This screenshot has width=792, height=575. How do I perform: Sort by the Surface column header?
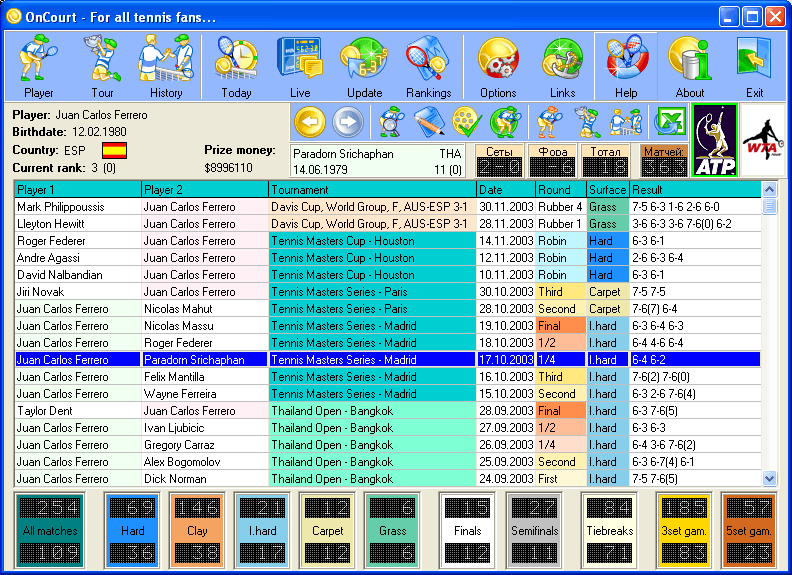pos(608,189)
